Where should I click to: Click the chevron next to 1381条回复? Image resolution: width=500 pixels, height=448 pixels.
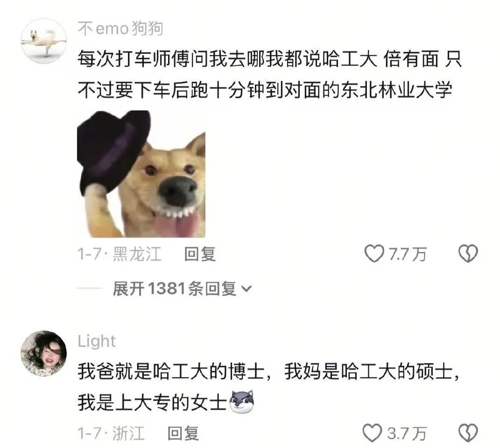pos(246,289)
